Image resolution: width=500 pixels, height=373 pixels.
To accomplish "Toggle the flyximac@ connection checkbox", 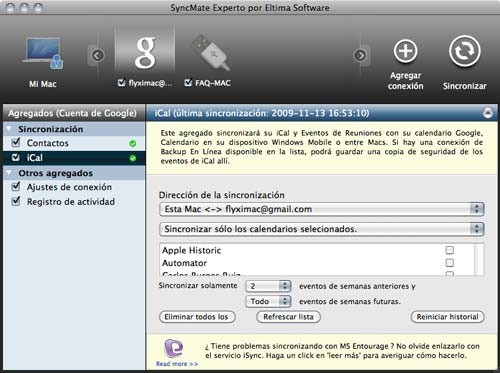I will (x=122, y=82).
